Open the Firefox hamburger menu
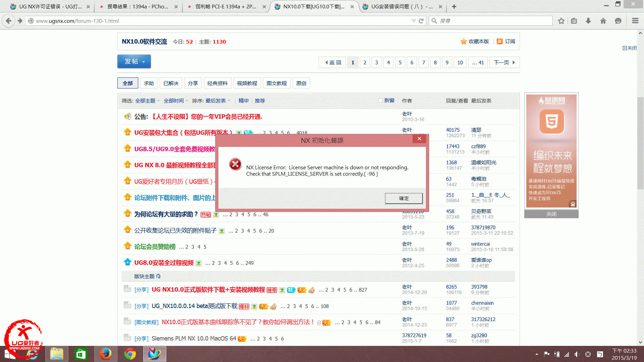Image resolution: width=644 pixels, height=362 pixels. [x=635, y=21]
